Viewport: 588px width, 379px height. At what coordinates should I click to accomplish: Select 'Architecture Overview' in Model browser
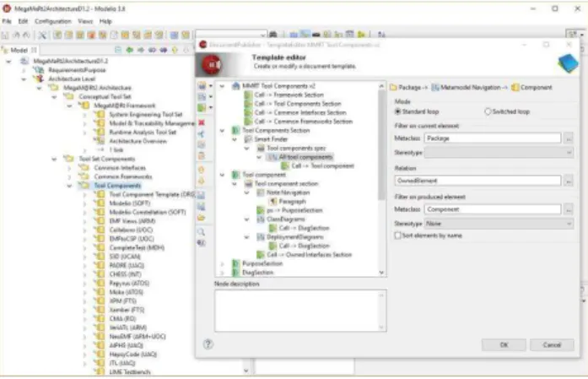point(138,141)
